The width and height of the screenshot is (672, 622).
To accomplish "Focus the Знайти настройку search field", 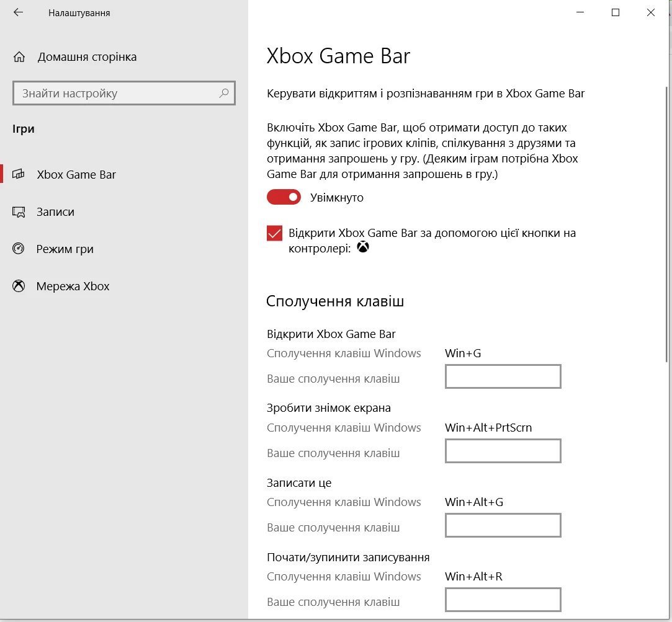I will [124, 93].
